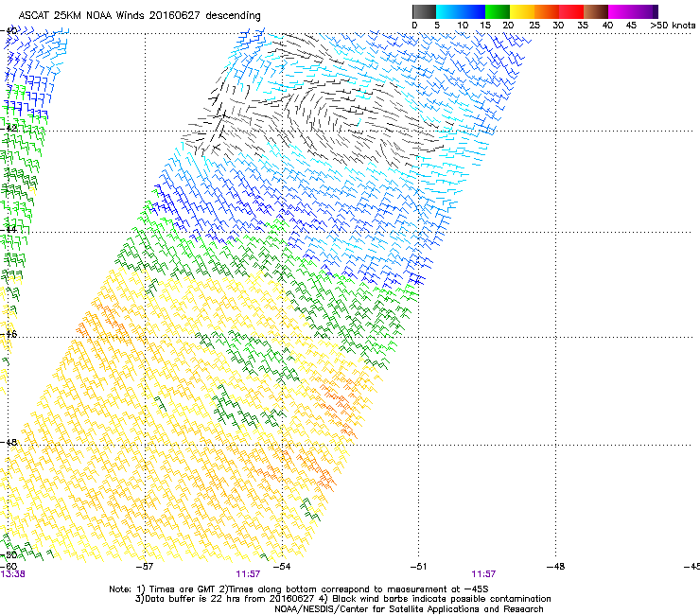Click the green 15-20 knots legend swatch
700x615 pixels.
point(498,11)
